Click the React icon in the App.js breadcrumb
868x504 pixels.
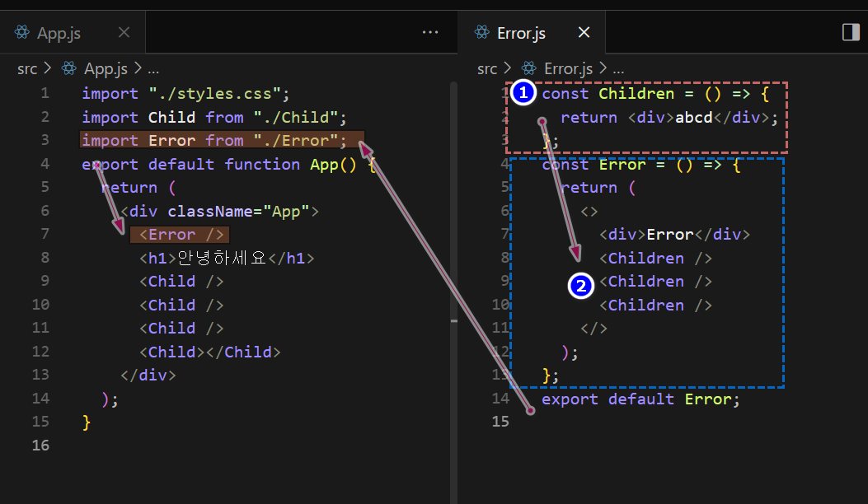point(69,69)
